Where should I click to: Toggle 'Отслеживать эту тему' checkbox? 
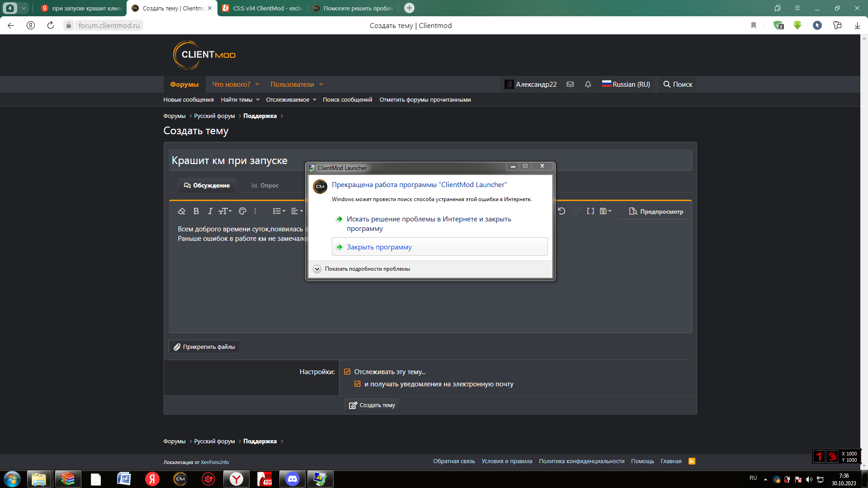click(347, 372)
